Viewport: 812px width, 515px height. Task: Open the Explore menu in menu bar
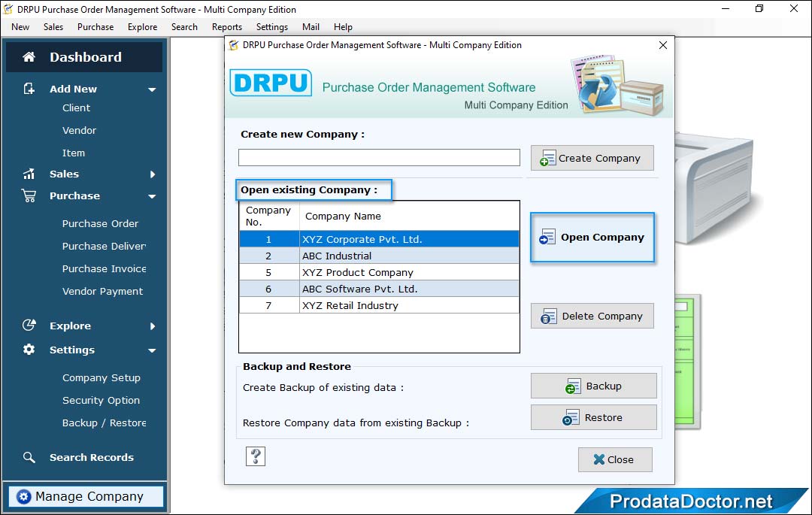pos(142,27)
